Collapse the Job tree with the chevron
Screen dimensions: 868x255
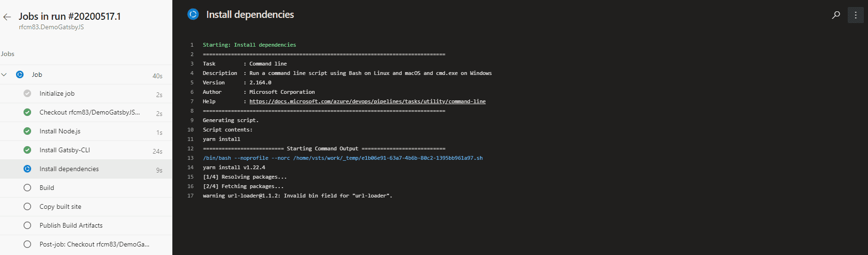pyautogui.click(x=4, y=74)
